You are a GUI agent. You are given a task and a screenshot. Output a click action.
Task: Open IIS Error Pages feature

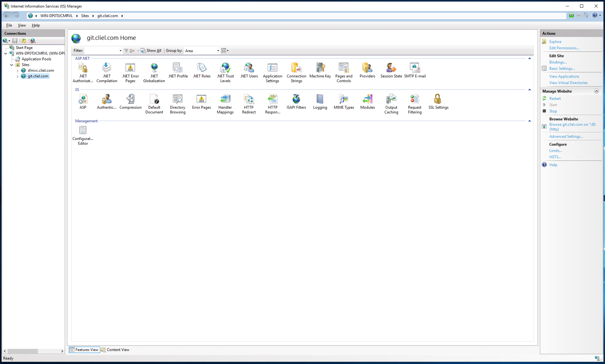201,101
